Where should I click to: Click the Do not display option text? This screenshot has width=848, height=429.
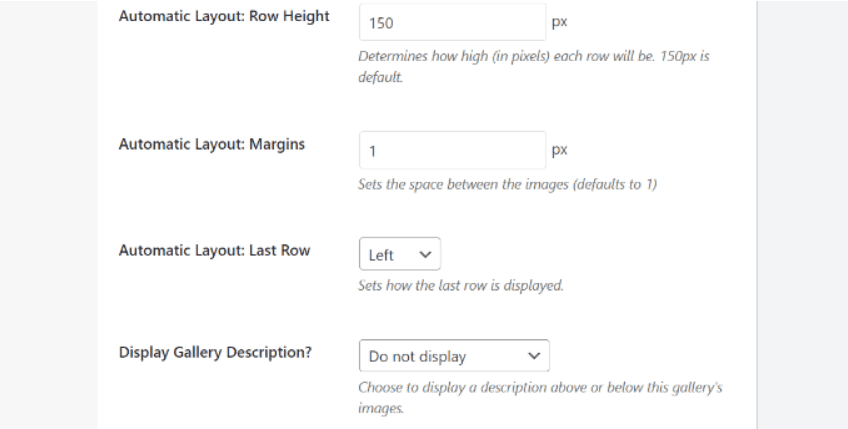(417, 355)
